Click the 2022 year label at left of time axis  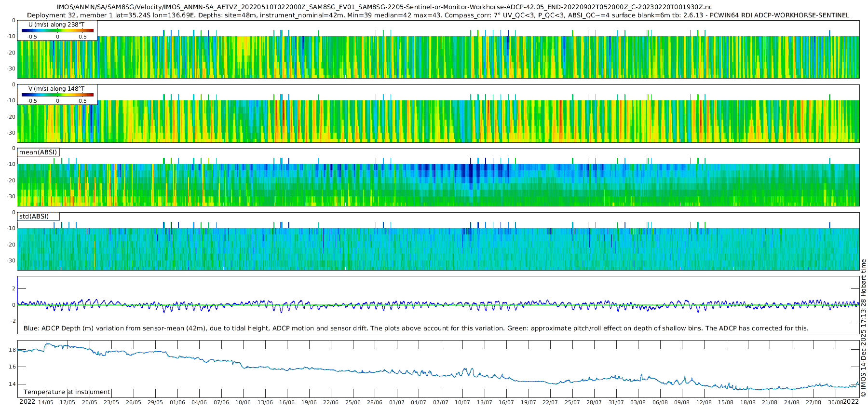tap(27, 402)
